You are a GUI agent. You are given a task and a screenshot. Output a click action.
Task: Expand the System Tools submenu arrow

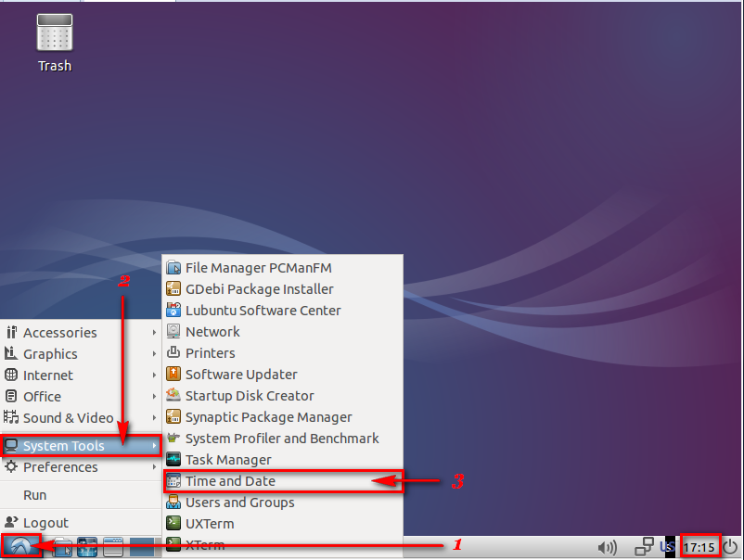(x=154, y=446)
